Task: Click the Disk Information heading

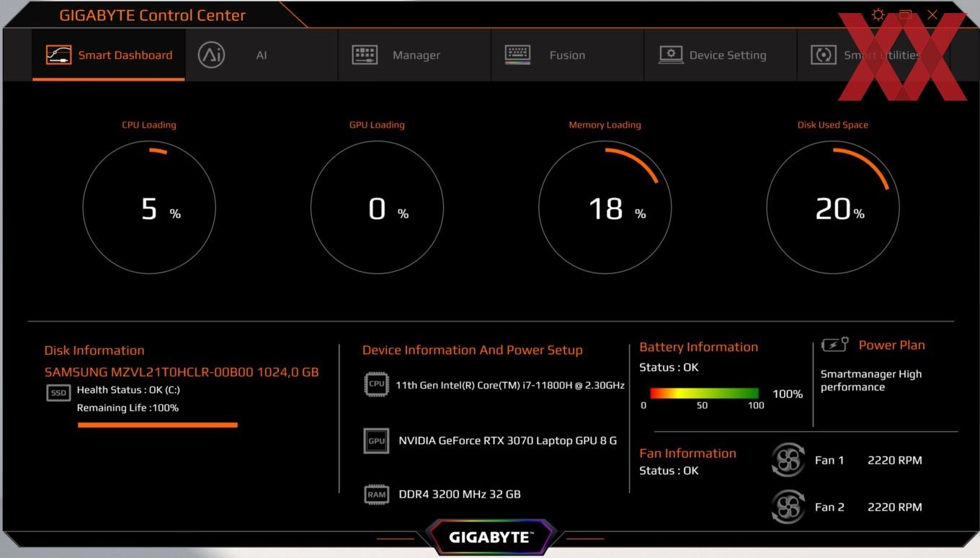Action: tap(94, 350)
